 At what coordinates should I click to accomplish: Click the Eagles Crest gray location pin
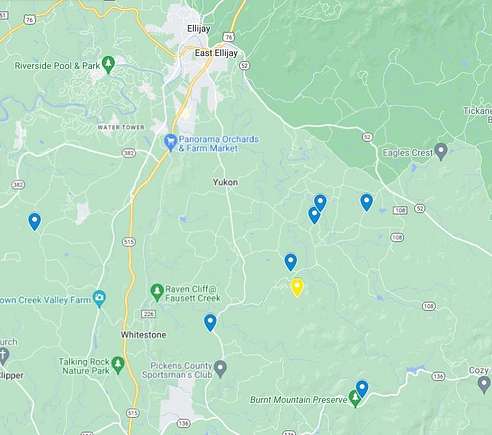point(441,151)
